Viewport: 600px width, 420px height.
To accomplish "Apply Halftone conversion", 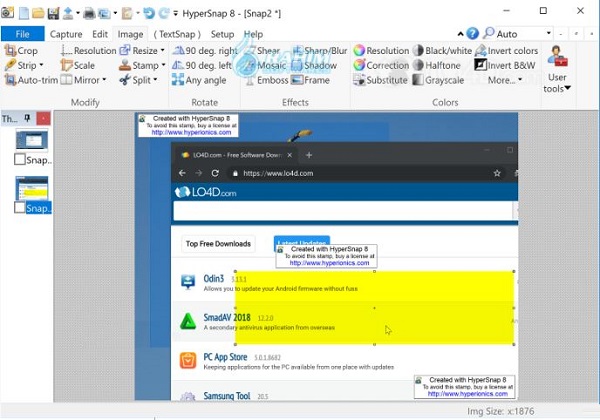I will tap(437, 65).
